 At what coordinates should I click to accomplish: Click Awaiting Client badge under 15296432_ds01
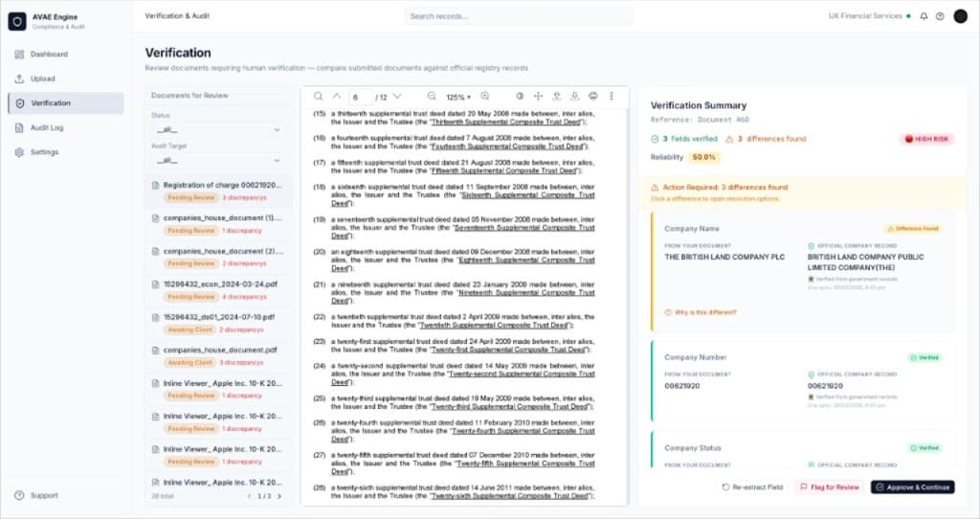coord(190,329)
